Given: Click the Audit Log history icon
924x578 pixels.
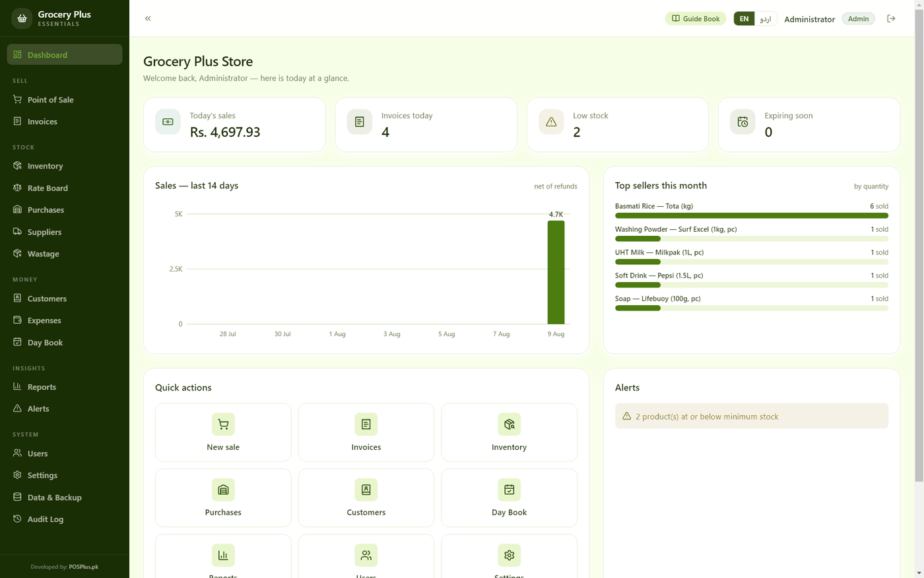Looking at the screenshot, I should pos(17,519).
